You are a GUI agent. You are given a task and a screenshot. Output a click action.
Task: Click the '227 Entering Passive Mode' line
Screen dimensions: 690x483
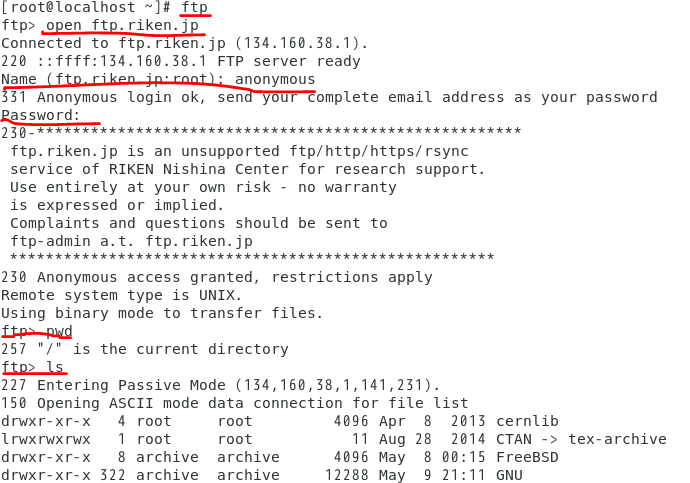tap(220, 385)
